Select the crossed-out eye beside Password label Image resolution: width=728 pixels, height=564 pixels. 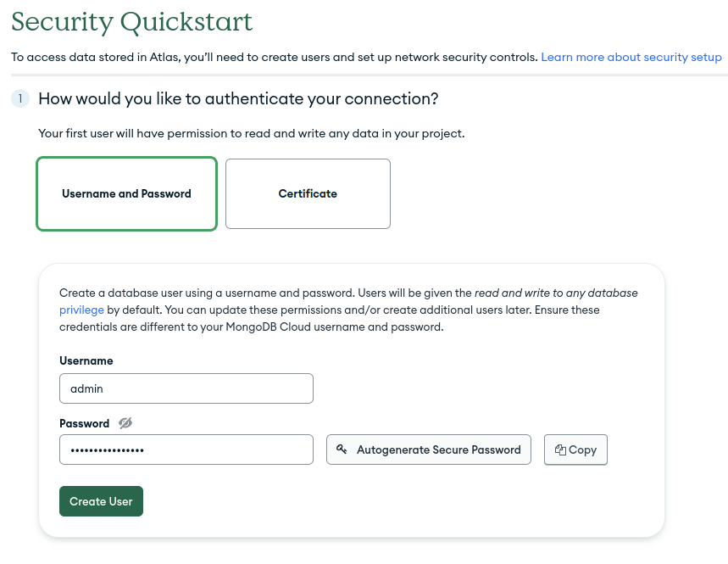(125, 422)
